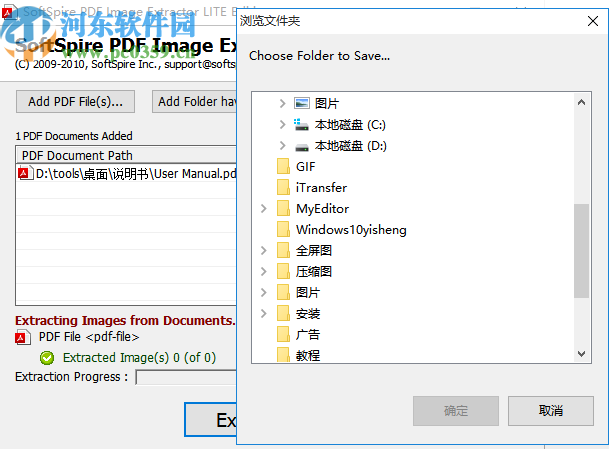Viewport: 609px width, 449px height.
Task: Click the iTransfer folder icon
Action: [x=284, y=188]
